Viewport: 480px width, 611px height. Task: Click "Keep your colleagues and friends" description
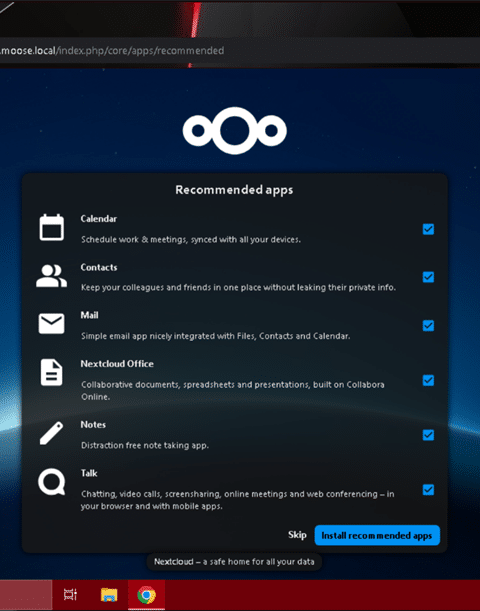tap(238, 288)
